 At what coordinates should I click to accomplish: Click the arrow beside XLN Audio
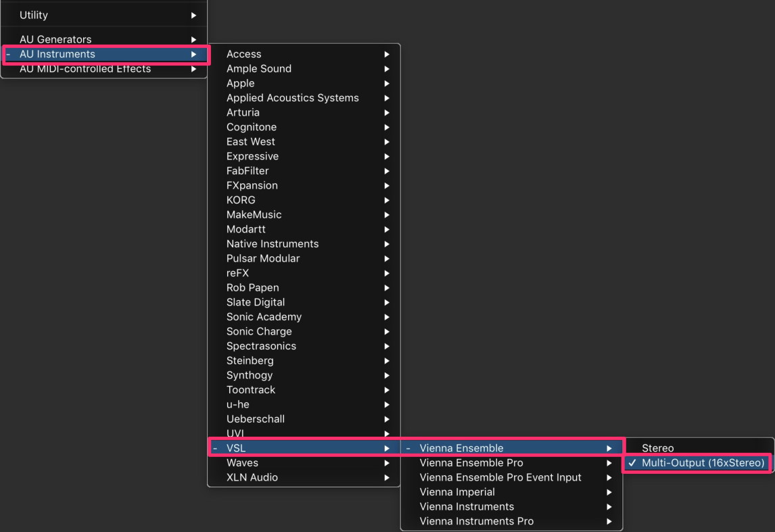[387, 478]
